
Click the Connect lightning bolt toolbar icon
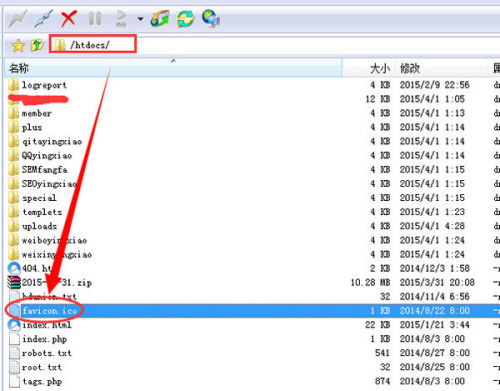[18, 18]
